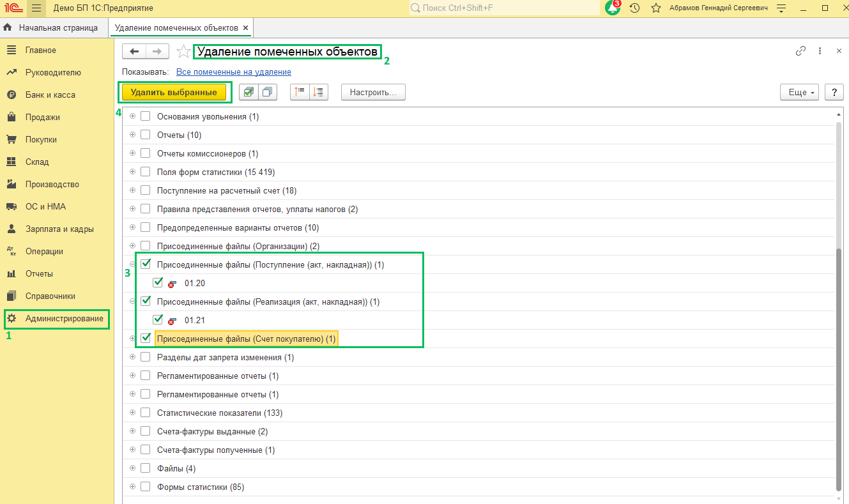Screen dimensions: 849x504
Task: Tick checkbox for Основания увольнения (1)
Action: click(x=145, y=116)
